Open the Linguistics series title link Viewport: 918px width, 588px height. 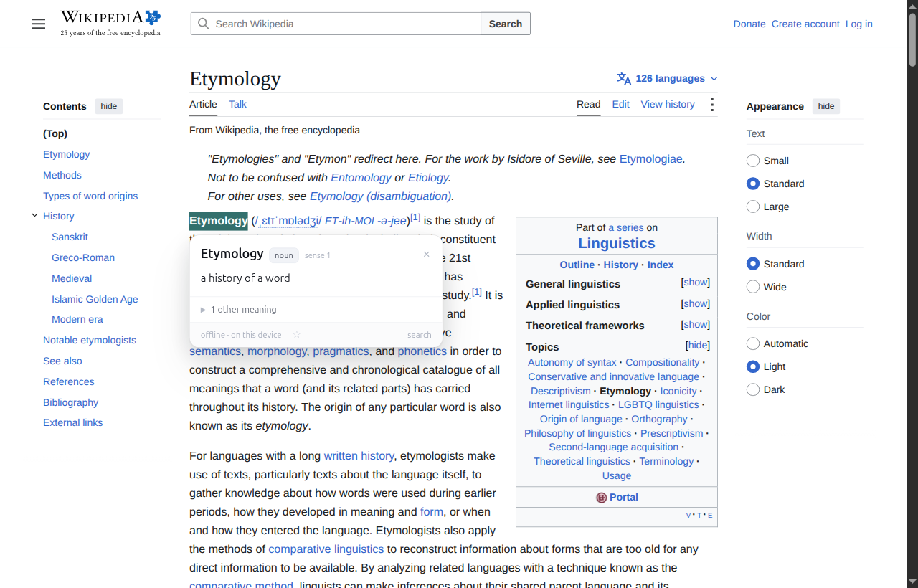617,243
